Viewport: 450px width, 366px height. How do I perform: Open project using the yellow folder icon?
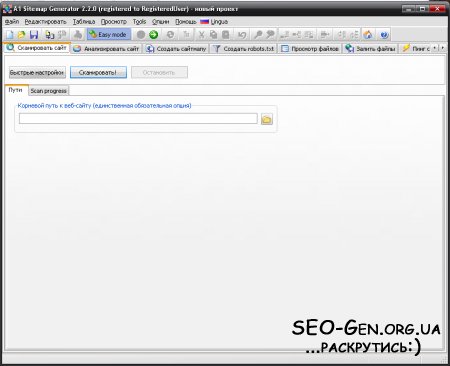click(x=22, y=34)
